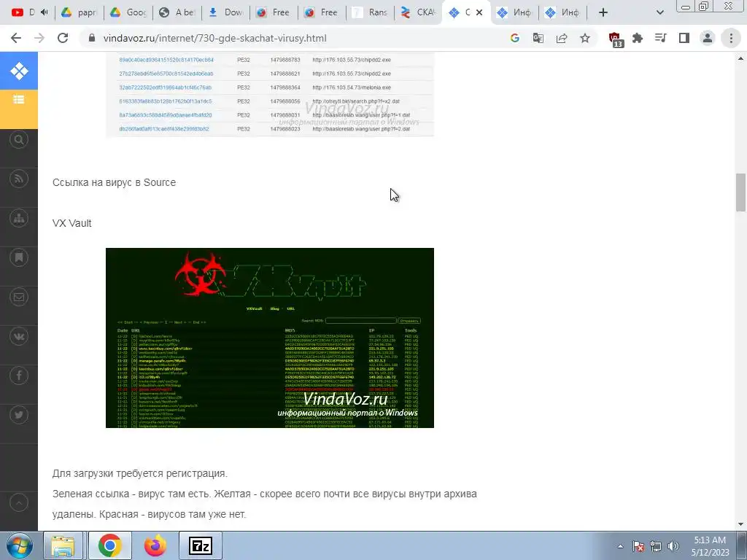Click the sitemap sidebar icon

click(19, 219)
